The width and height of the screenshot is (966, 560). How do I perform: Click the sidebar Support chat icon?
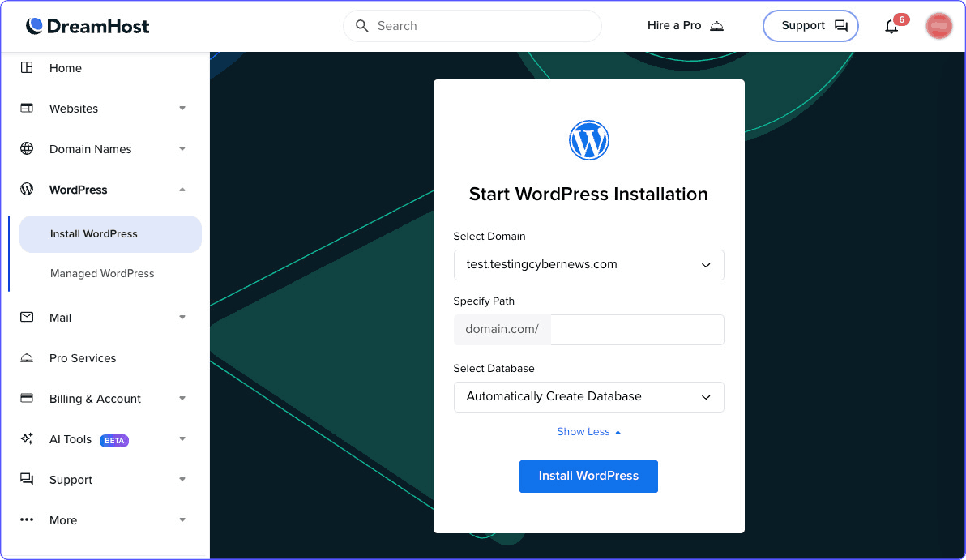click(27, 479)
